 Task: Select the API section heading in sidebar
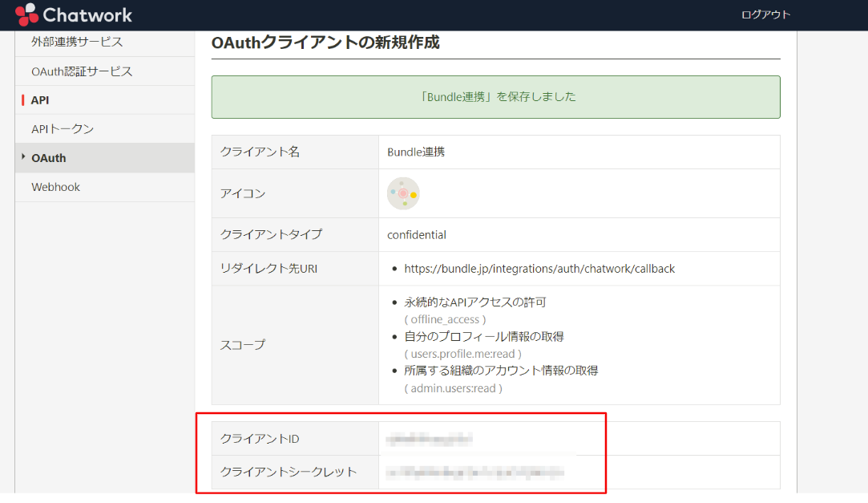click(x=40, y=100)
